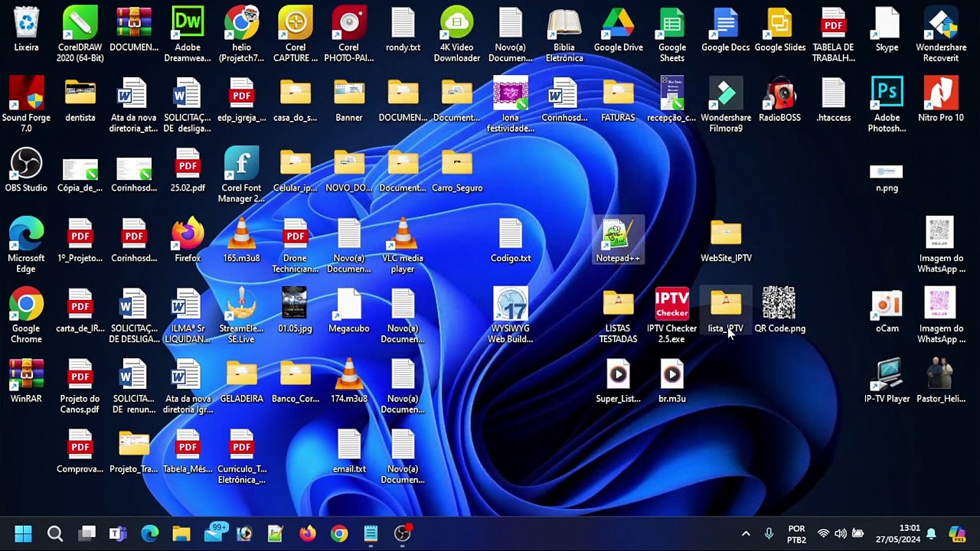Toggle the microphone icon in the system tray
The width and height of the screenshot is (980, 551).
point(769,533)
